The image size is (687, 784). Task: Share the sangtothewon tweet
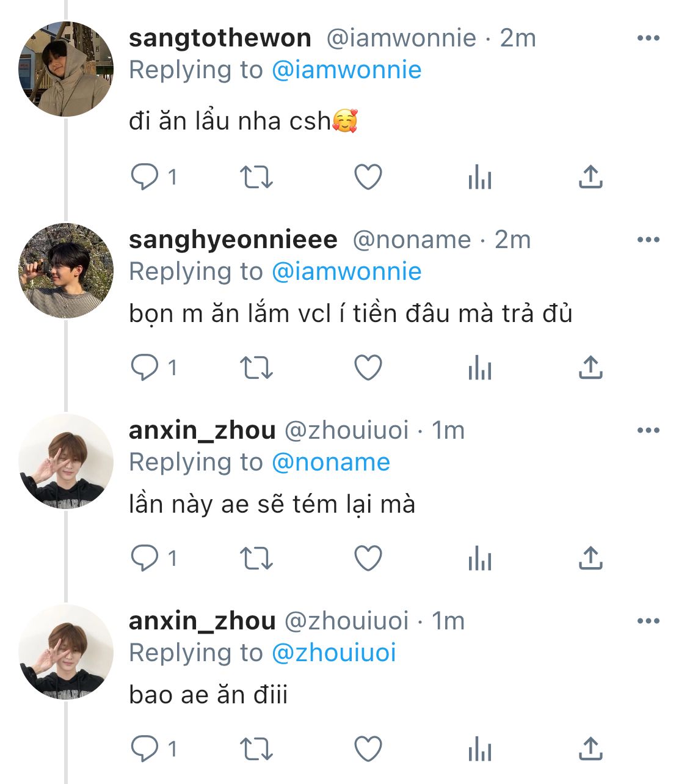tap(591, 177)
